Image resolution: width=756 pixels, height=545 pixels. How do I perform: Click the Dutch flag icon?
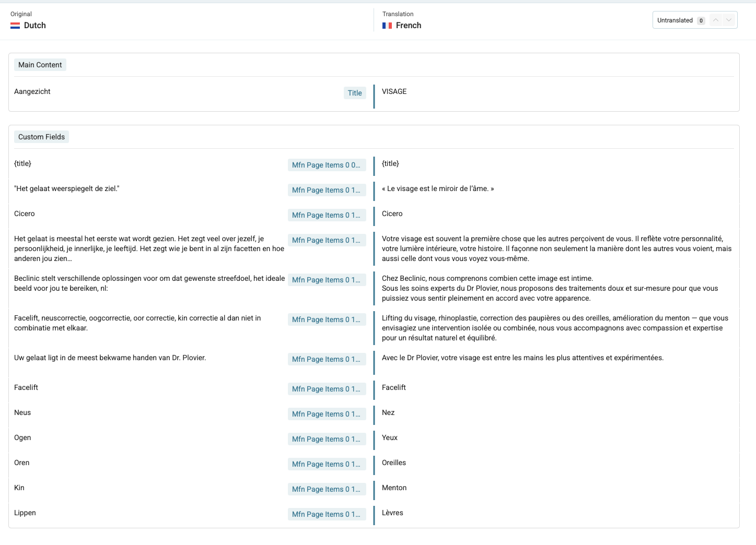click(x=15, y=26)
